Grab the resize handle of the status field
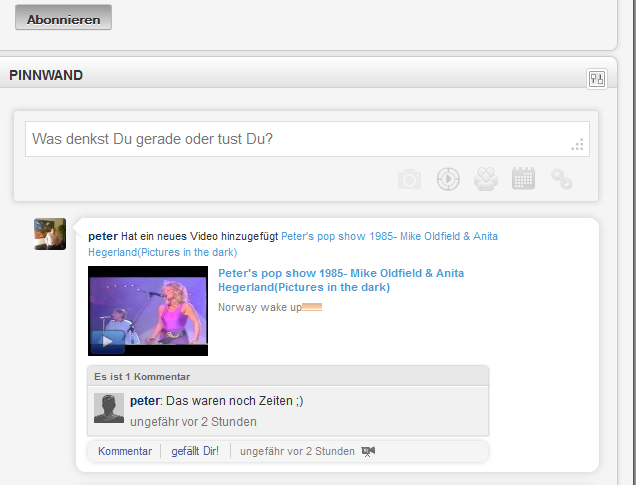 [577, 144]
